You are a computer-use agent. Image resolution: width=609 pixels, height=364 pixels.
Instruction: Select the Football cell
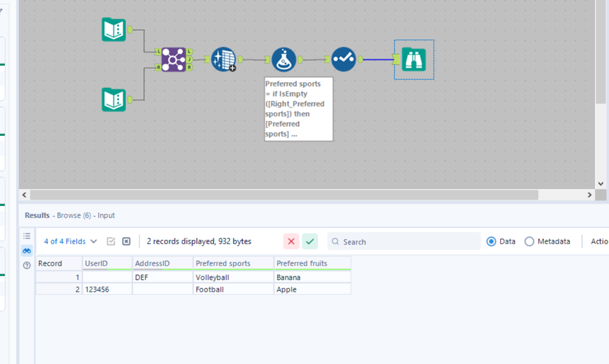233,290
